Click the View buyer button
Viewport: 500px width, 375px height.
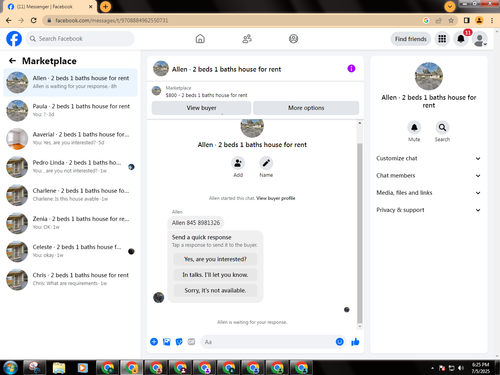point(201,108)
